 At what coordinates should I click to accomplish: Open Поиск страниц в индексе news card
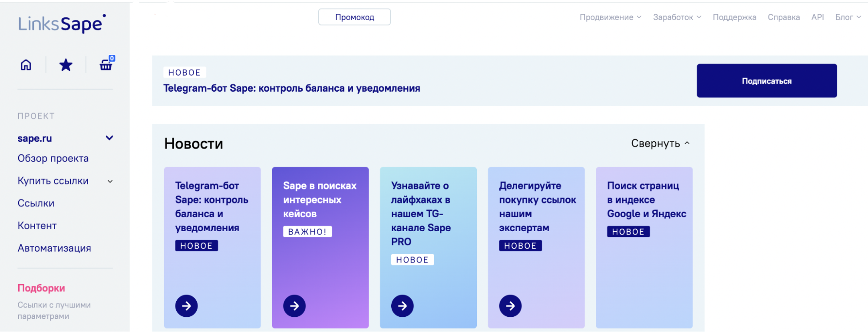tap(644, 248)
